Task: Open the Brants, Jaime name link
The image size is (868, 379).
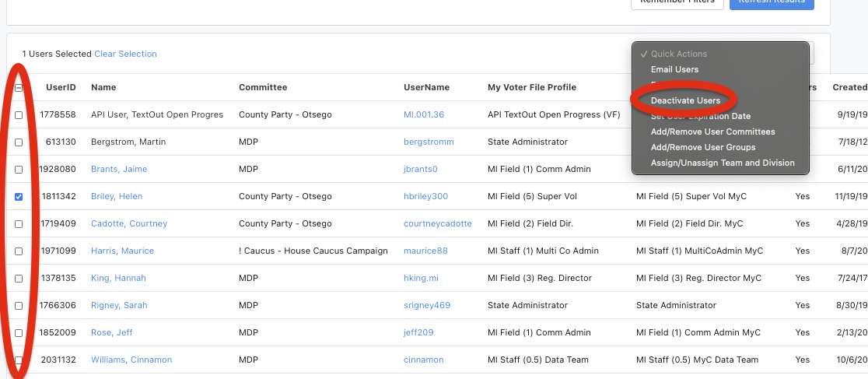Action: click(x=119, y=169)
